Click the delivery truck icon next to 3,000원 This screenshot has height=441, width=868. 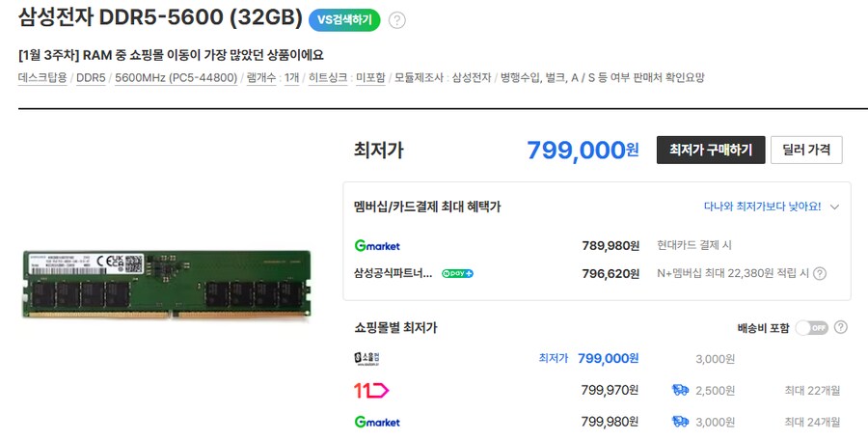tap(681, 422)
